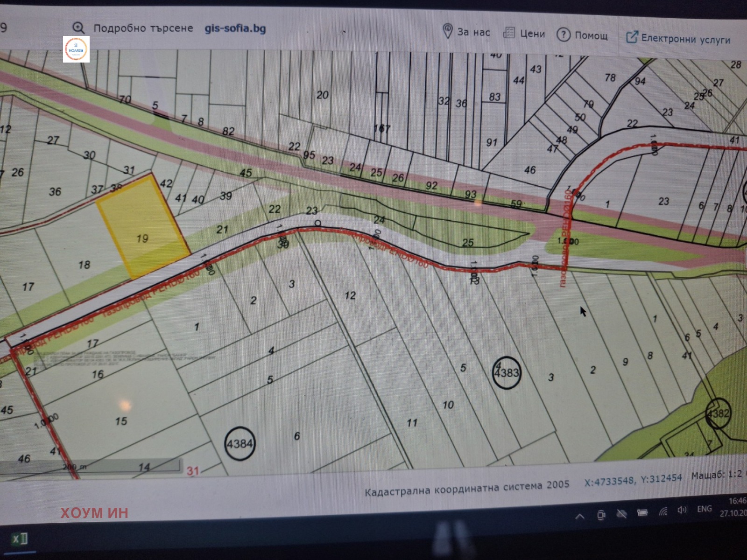Click the parcel labeled 46 near the junction
This screenshot has height=560, width=747.
point(529,170)
